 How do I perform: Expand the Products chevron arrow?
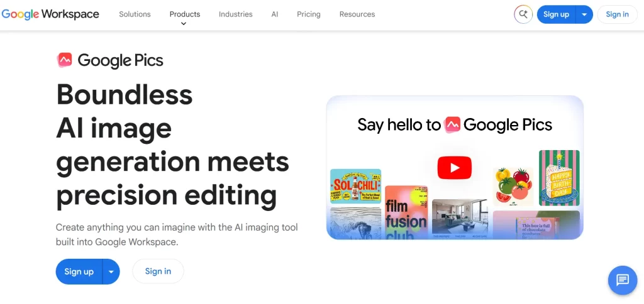point(184,24)
